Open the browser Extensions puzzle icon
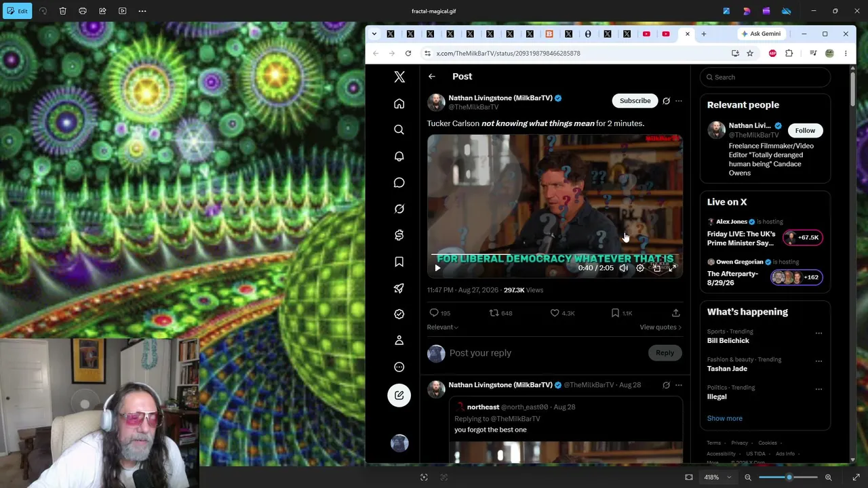Screen dimensions: 868x488 (789, 53)
